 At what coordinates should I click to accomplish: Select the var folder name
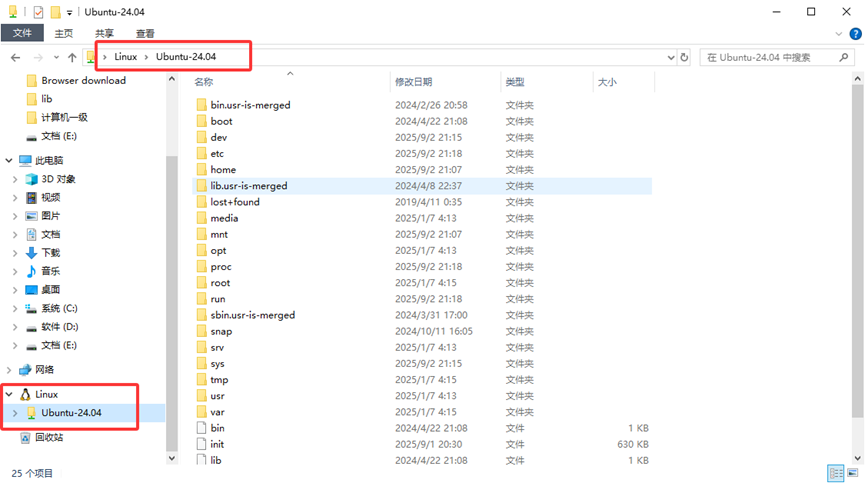pos(217,412)
